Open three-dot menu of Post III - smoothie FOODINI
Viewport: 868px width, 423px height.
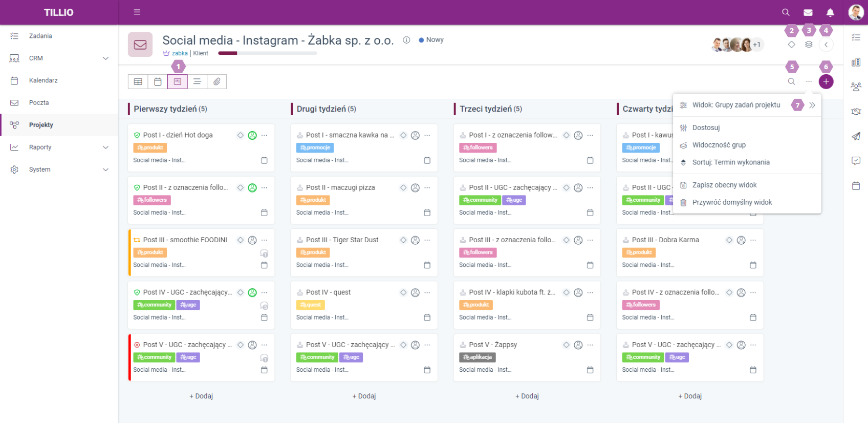pos(264,240)
